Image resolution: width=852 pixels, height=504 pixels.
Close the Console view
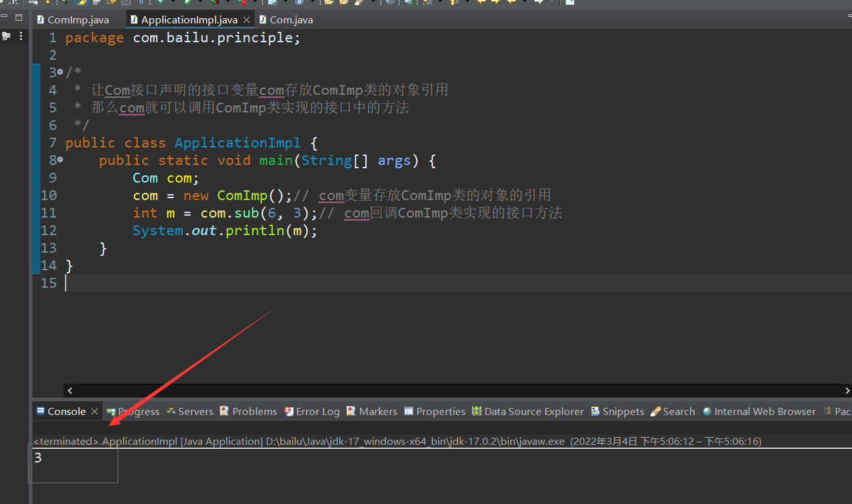click(94, 411)
